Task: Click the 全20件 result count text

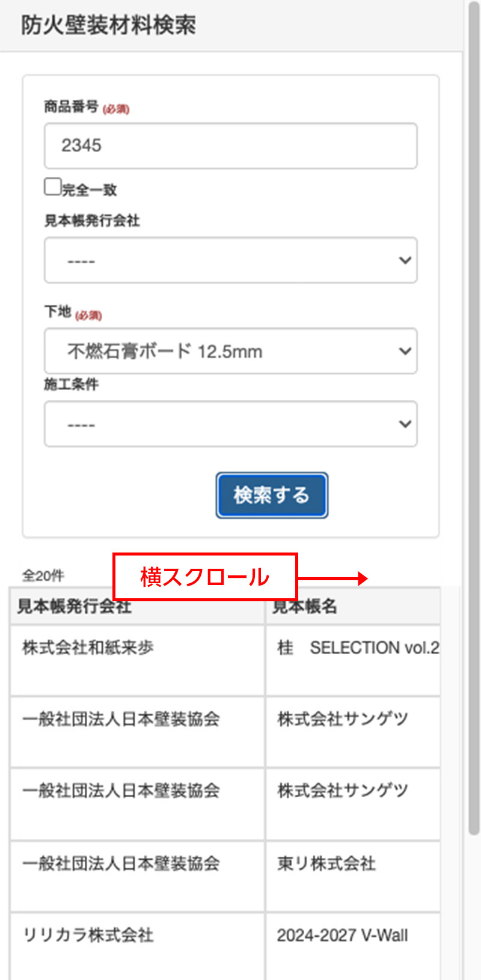Action: [43, 576]
